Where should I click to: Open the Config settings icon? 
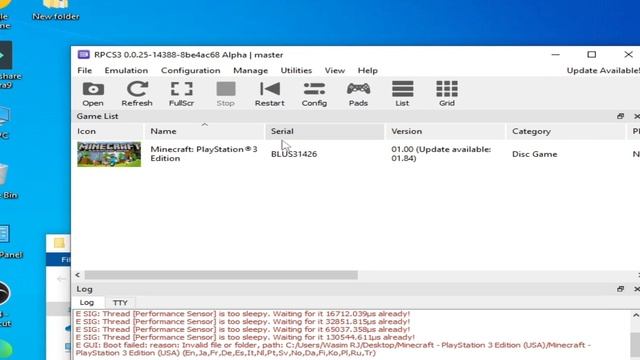(x=314, y=94)
